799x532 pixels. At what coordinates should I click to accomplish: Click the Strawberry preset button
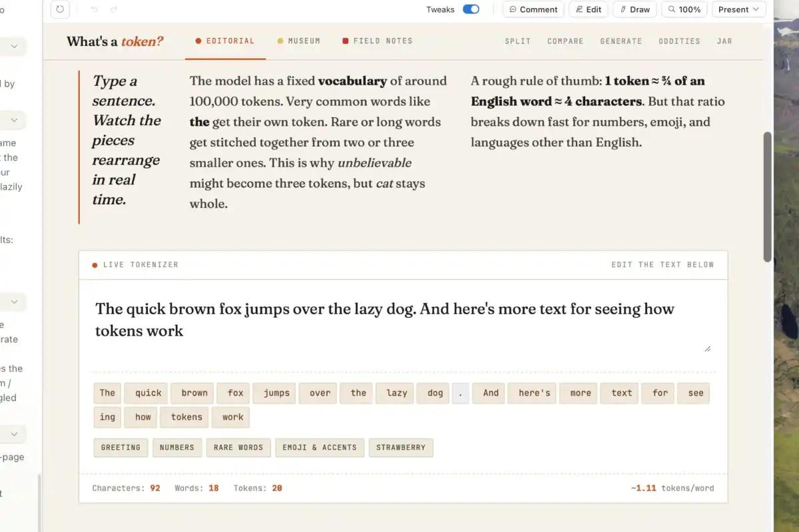pos(400,447)
